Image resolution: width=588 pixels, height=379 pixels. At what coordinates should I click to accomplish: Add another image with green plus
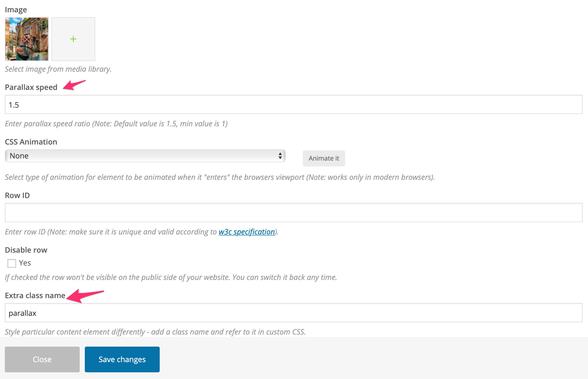[73, 39]
